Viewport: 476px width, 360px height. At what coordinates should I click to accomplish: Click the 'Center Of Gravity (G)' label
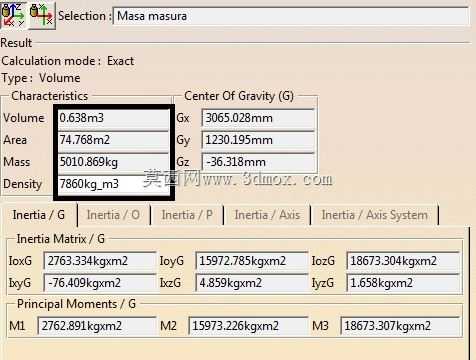(239, 96)
